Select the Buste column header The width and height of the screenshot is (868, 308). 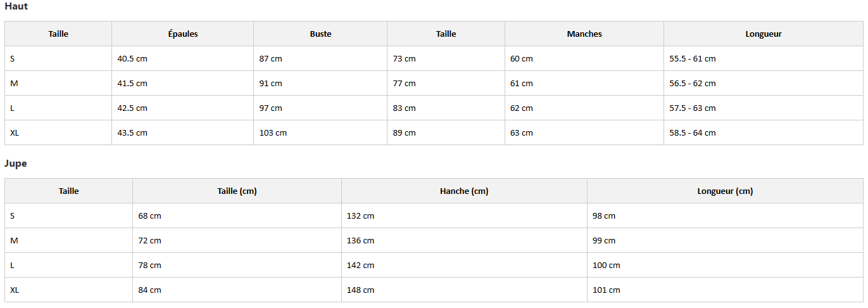point(320,34)
